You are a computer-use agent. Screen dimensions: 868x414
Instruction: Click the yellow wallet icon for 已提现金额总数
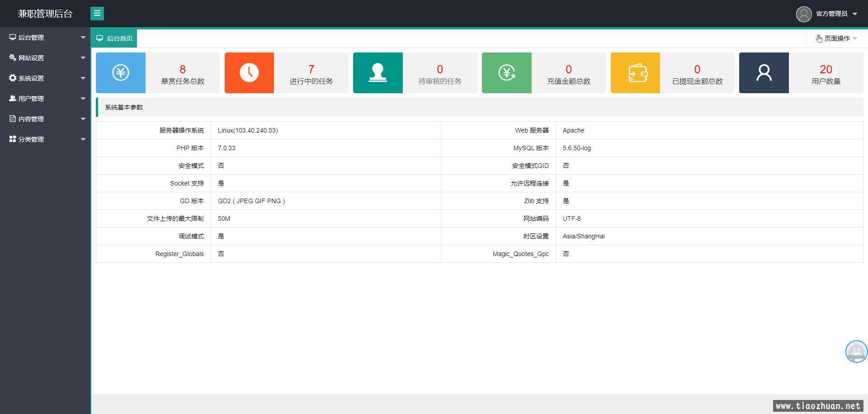point(635,73)
